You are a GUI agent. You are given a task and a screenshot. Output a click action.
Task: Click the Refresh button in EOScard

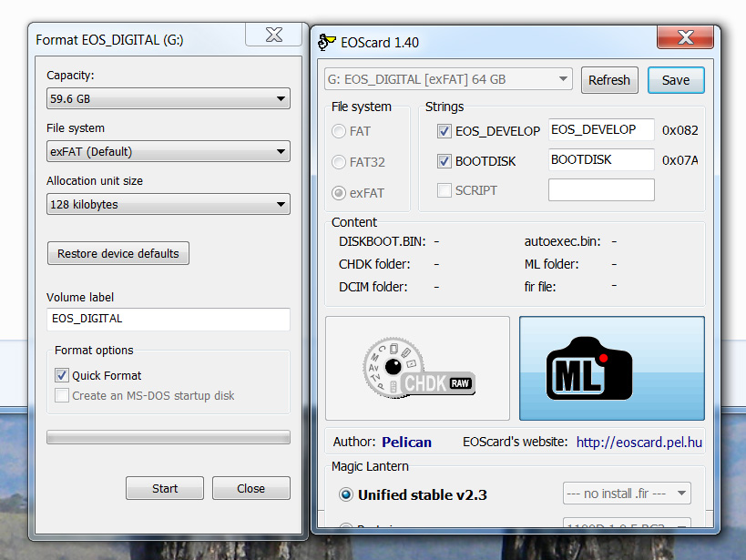tap(609, 80)
